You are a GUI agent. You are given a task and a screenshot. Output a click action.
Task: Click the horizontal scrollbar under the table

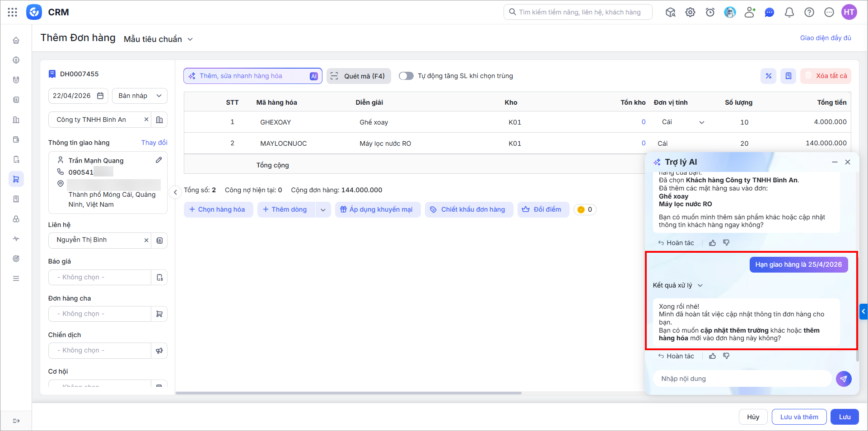click(x=348, y=393)
